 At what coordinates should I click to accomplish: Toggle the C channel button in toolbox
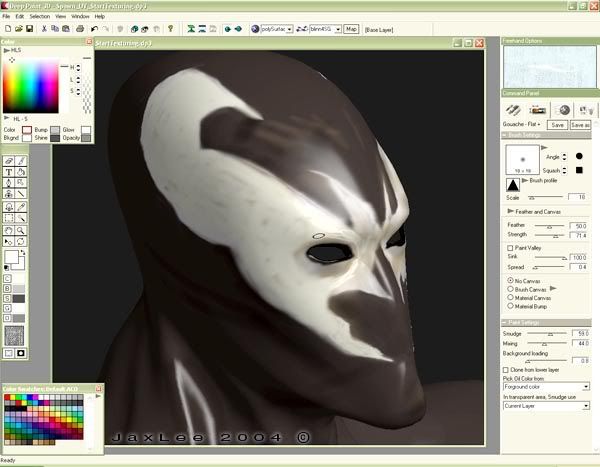pos(7,279)
